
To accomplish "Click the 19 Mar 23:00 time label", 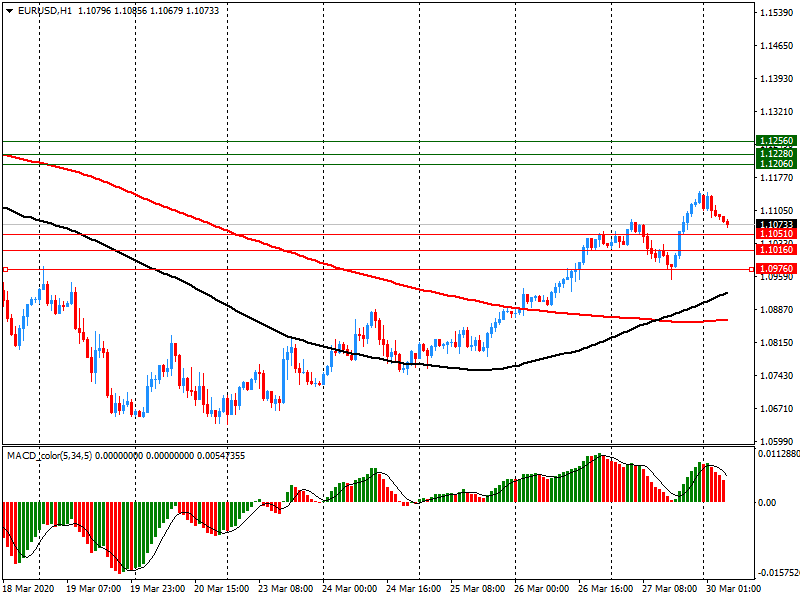I will click(x=158, y=589).
